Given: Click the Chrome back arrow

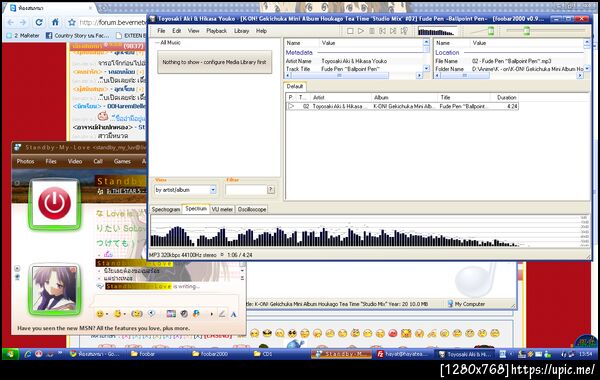Looking at the screenshot, I should [10, 22].
